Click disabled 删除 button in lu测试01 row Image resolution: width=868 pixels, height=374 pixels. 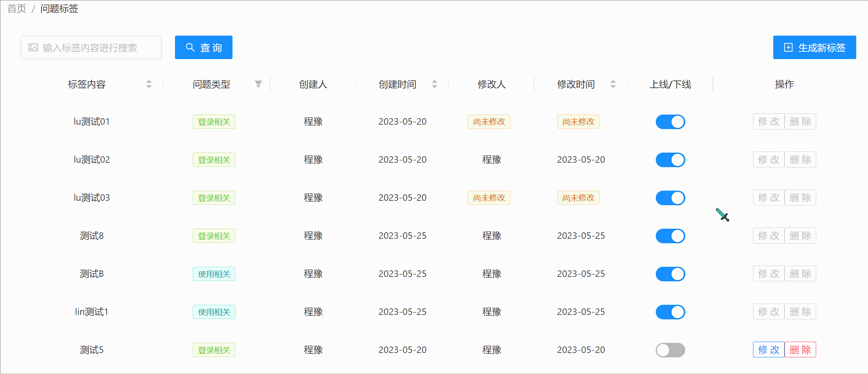click(x=800, y=121)
